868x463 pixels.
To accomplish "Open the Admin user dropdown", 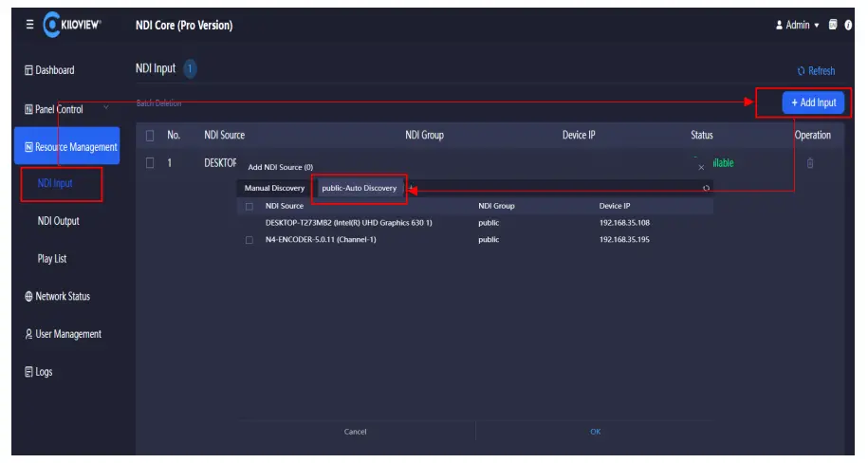I will (797, 25).
